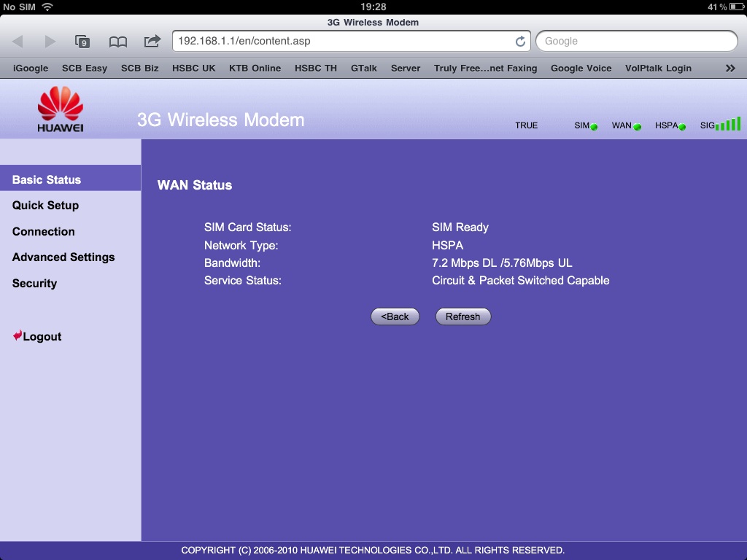The width and height of the screenshot is (747, 560).
Task: Click the Huawei copyright footer text
Action: 373,550
